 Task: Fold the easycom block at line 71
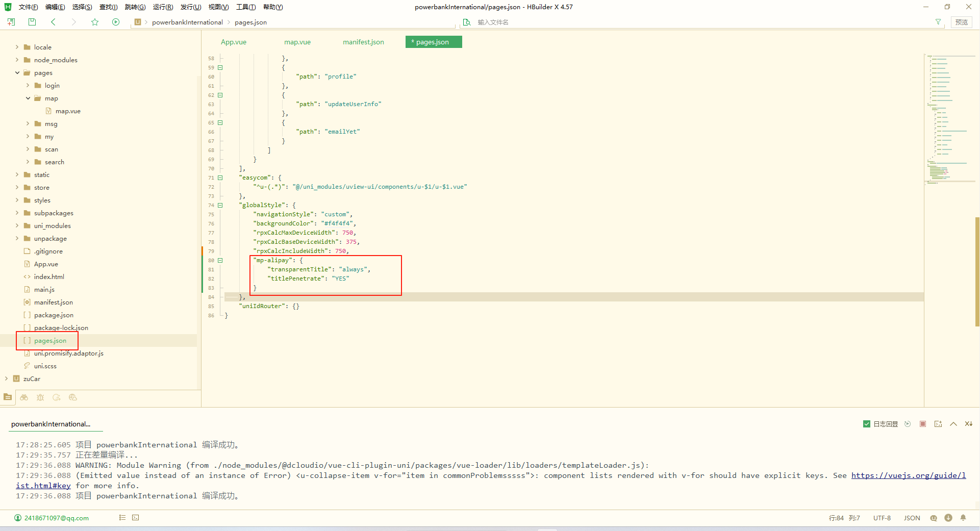tap(220, 178)
